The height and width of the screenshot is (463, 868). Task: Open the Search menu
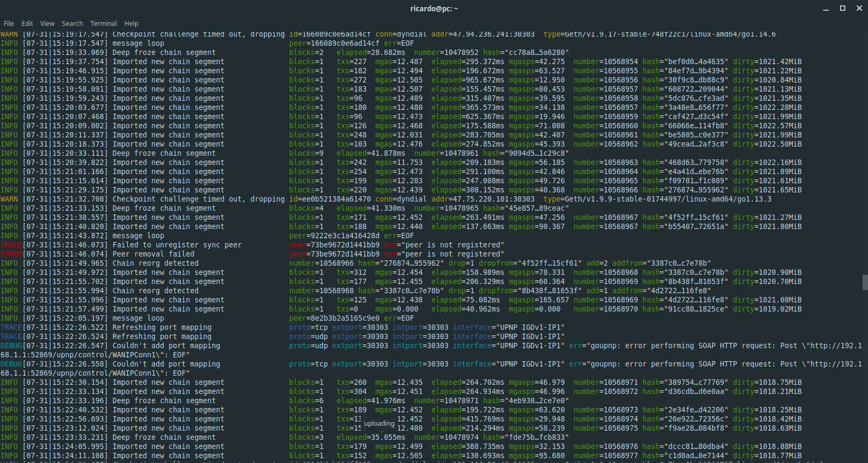coord(72,23)
